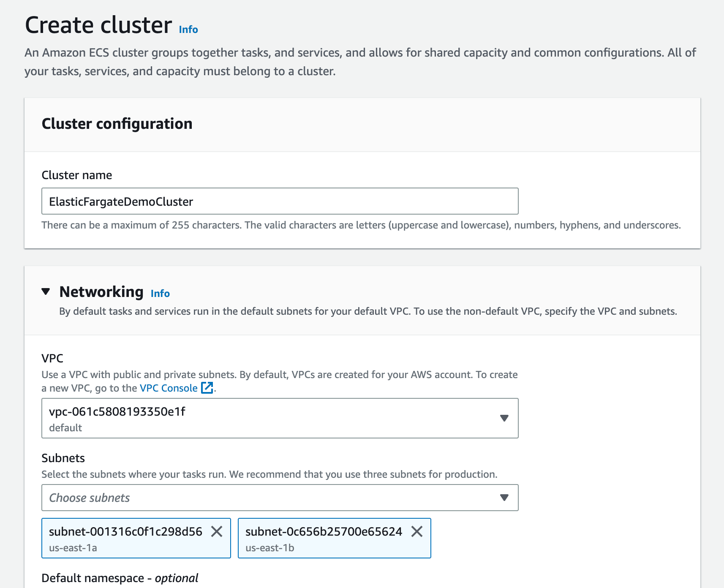Remove subnet-001316c0f1c298d56 using its X icon
Viewport: 724px width, 588px height.
[x=217, y=531]
